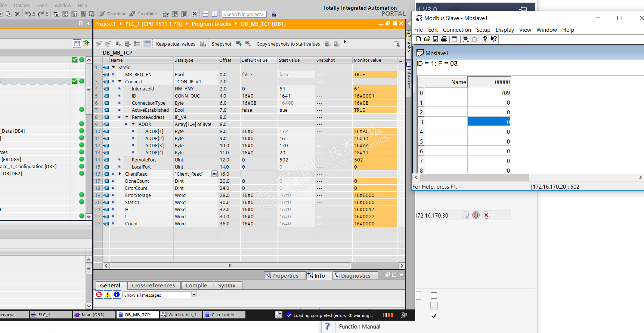This screenshot has height=333, width=644.
Task: Click Print icon in Modbus Slave toolbar
Action: coord(444,39)
